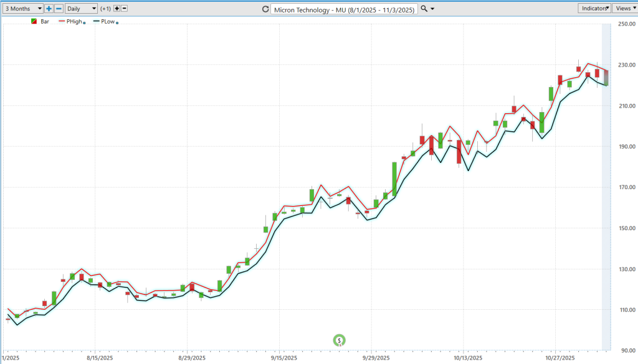Screen dimensions: 638x364
Task: Click the magnifying glass symbol search icon
Action: coord(424,9)
